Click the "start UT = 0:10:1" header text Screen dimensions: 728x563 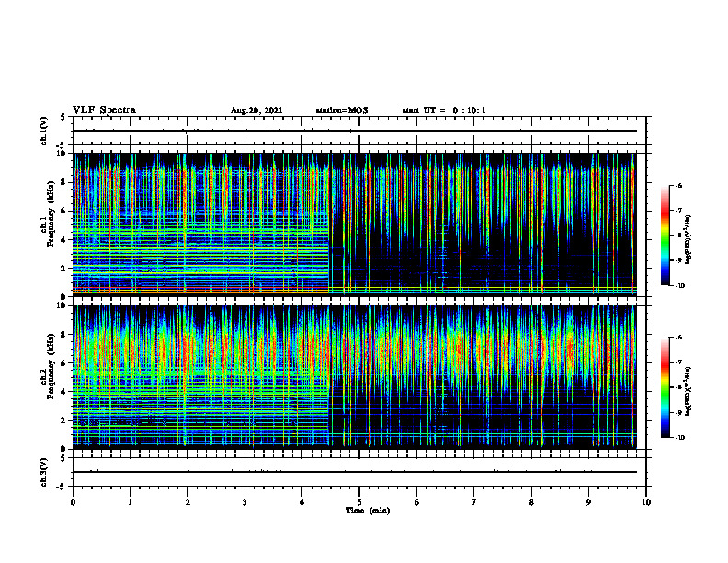[444, 110]
